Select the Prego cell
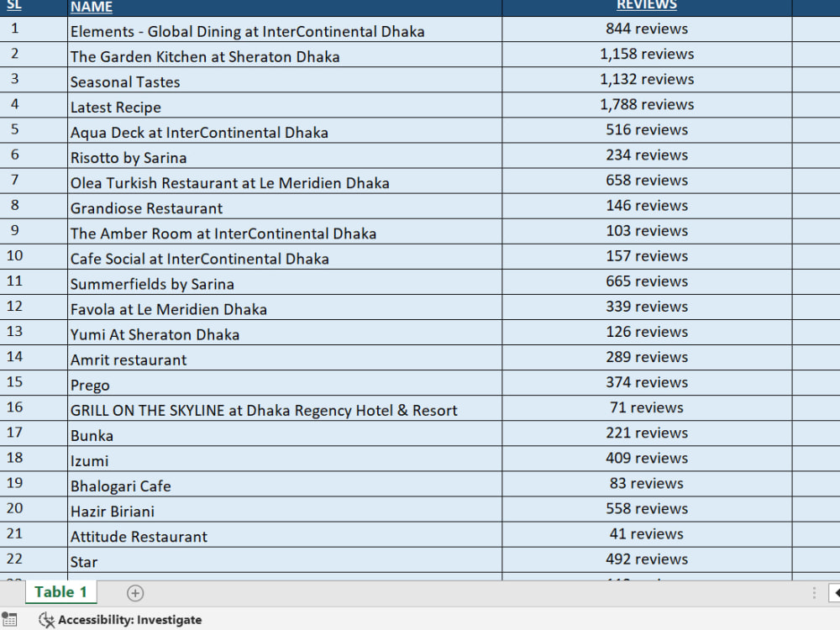 click(x=285, y=383)
